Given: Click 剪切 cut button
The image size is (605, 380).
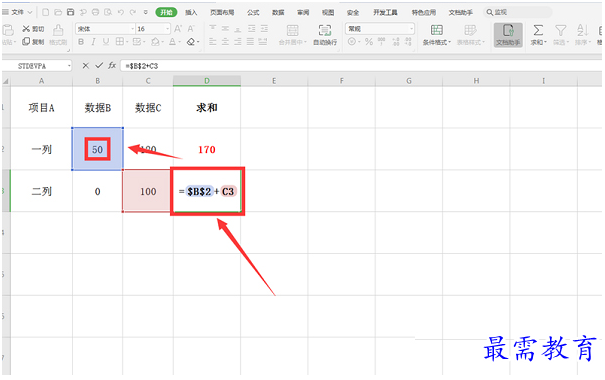Looking at the screenshot, I should (x=33, y=29).
